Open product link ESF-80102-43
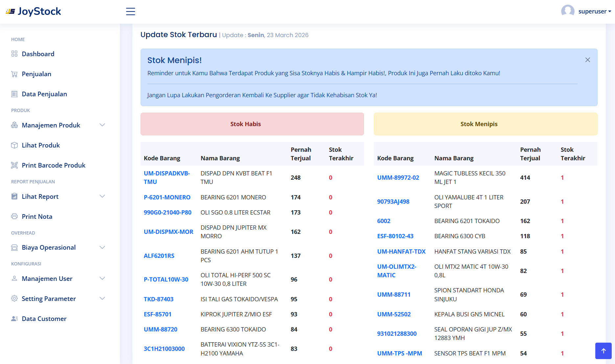The height and width of the screenshot is (364, 615). [x=395, y=236]
